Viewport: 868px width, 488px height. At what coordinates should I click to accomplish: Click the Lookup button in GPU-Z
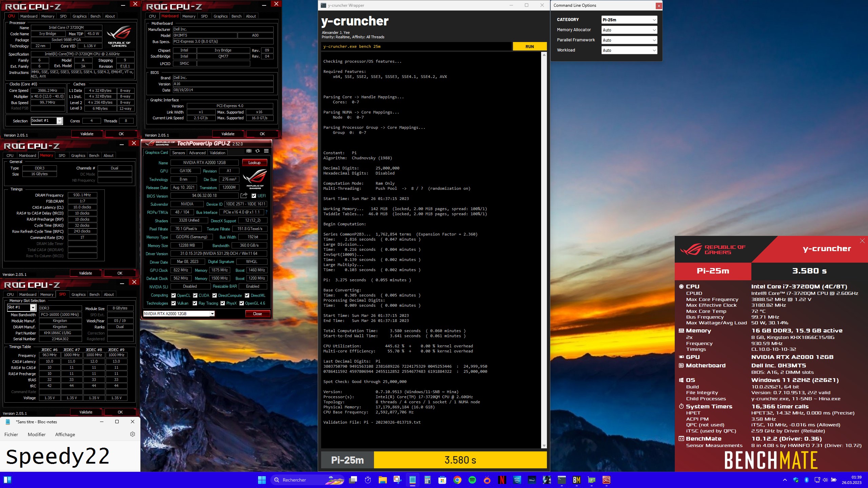tap(254, 163)
